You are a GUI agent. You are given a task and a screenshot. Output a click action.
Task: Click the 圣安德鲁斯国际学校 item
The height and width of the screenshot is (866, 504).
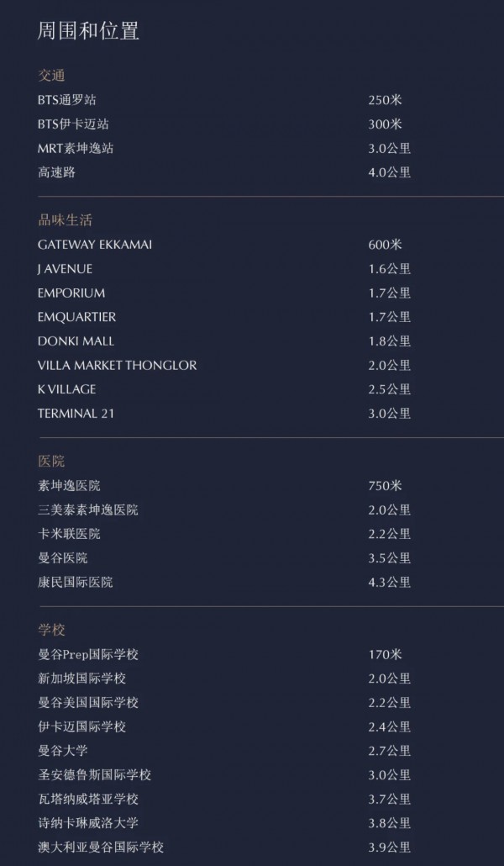tap(94, 775)
